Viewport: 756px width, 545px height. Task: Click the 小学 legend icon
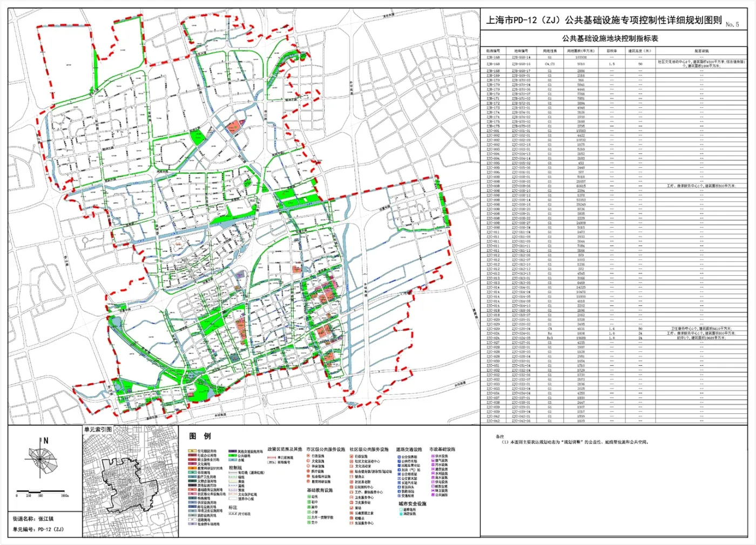(x=308, y=513)
